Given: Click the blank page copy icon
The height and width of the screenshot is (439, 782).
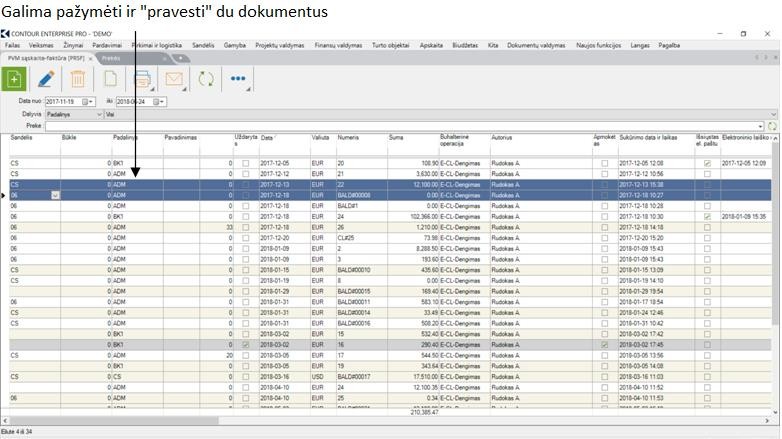Looking at the screenshot, I should click(x=110, y=79).
